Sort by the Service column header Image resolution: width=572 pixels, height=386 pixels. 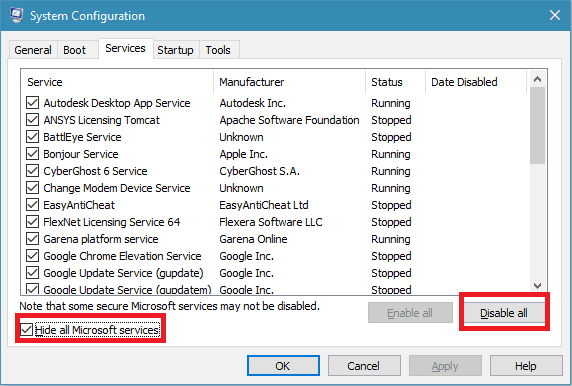point(118,82)
